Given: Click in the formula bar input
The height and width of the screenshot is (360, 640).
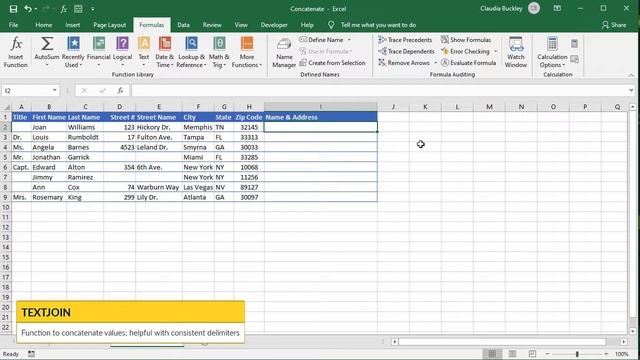Looking at the screenshot, I should [x=379, y=91].
